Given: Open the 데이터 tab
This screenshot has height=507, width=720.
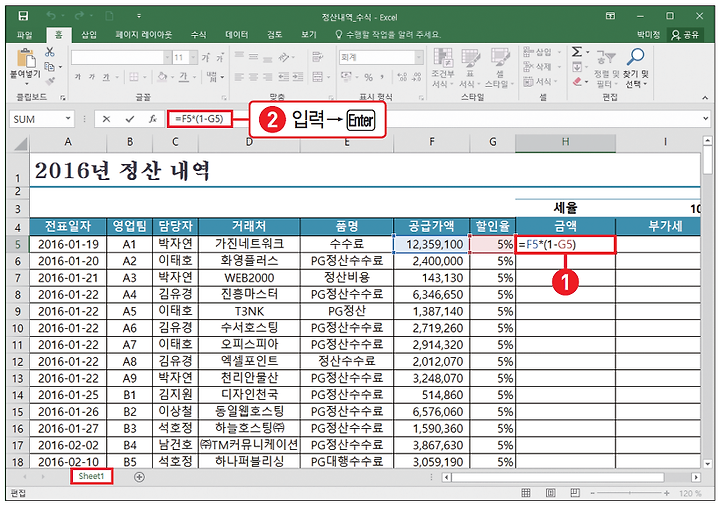Looking at the screenshot, I should 236,35.
